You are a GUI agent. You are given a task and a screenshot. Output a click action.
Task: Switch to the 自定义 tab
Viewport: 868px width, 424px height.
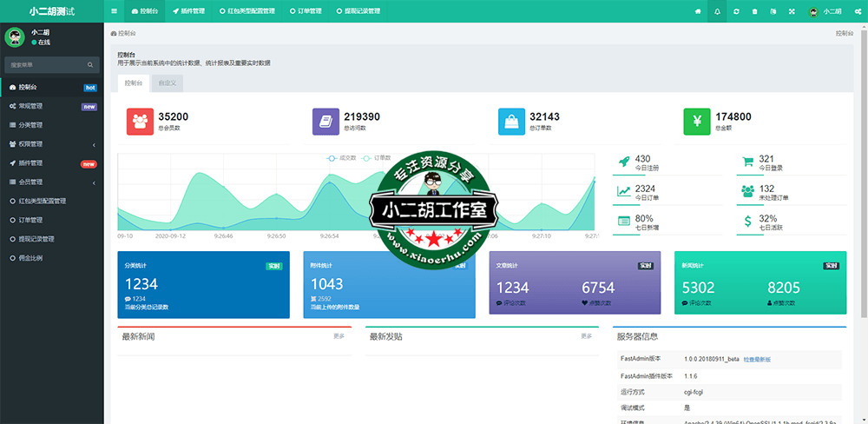pos(166,83)
